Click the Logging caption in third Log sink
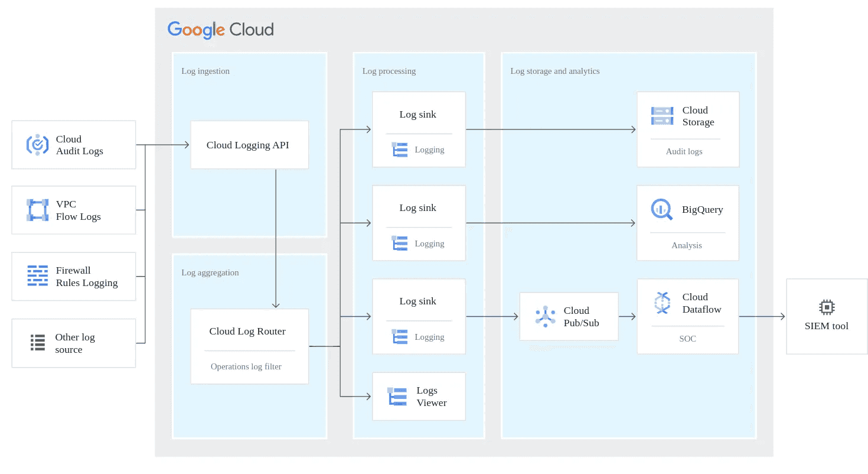The height and width of the screenshot is (474, 868). pos(429,337)
